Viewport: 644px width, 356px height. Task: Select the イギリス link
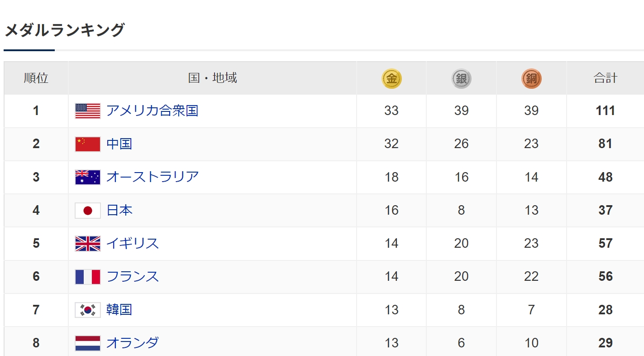tap(133, 244)
